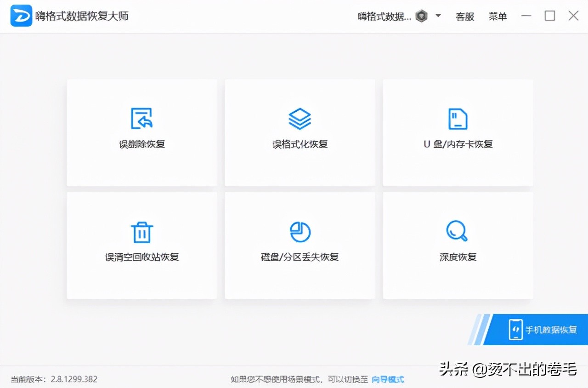Image resolution: width=588 pixels, height=388 pixels.
Task: Click the blue app logo in title bar
Action: pyautogui.click(x=21, y=16)
